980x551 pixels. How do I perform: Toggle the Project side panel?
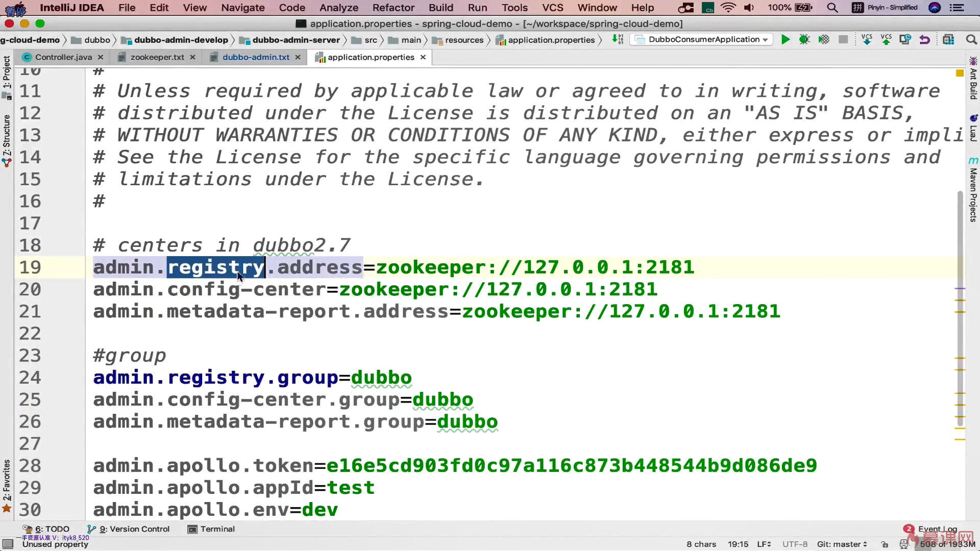[x=7, y=72]
